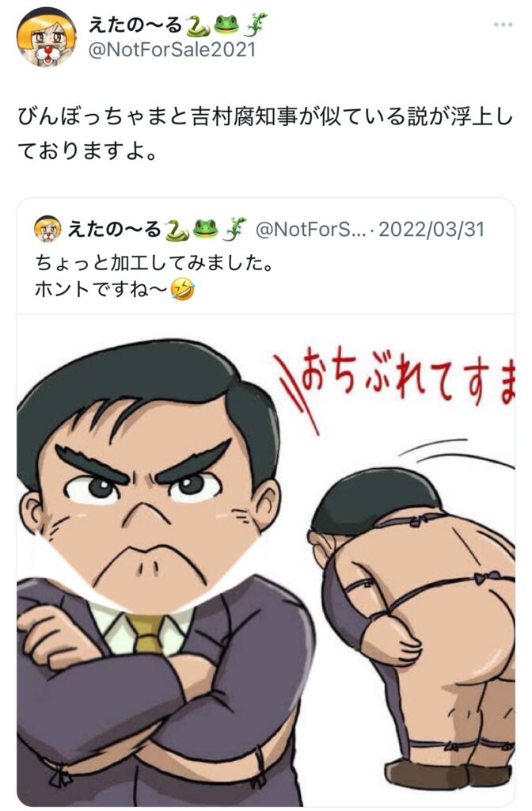Click the snake emoji in the quoted tweet name
This screenshot has height=811, width=532.
[x=177, y=229]
